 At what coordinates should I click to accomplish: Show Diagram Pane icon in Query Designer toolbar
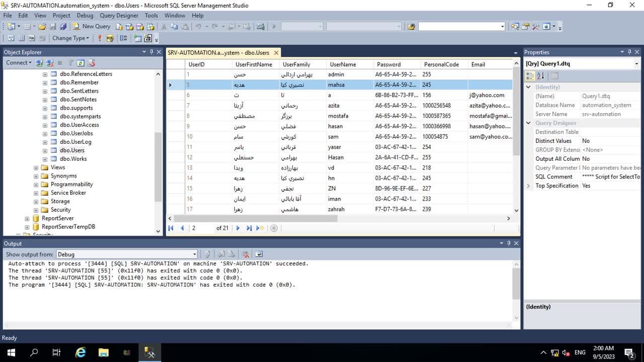coord(11,38)
